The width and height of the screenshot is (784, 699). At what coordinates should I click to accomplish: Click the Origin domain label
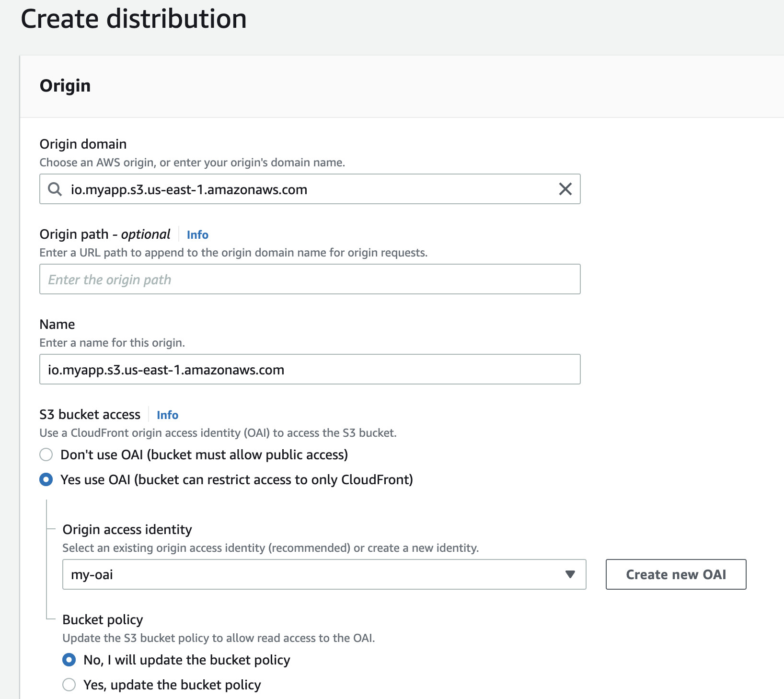click(83, 144)
